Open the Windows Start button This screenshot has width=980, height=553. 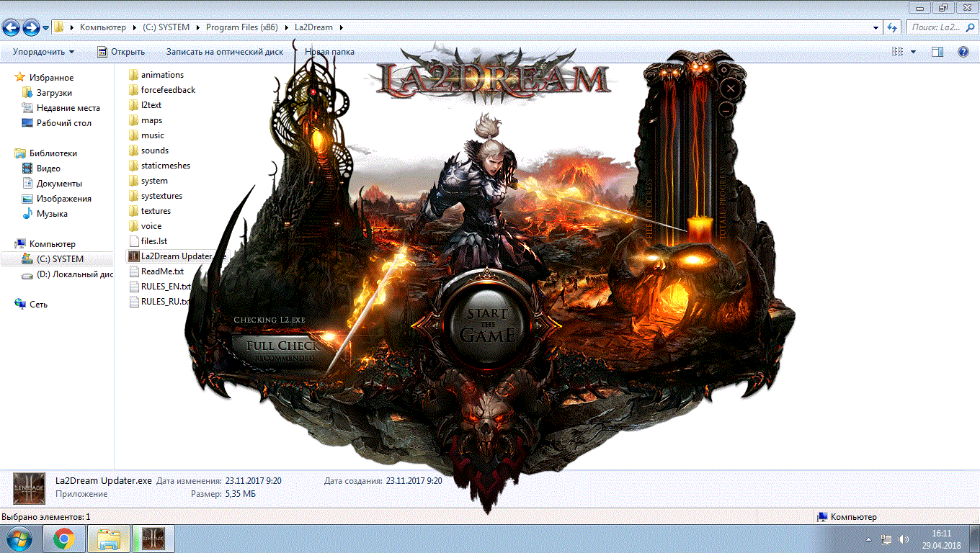point(19,538)
